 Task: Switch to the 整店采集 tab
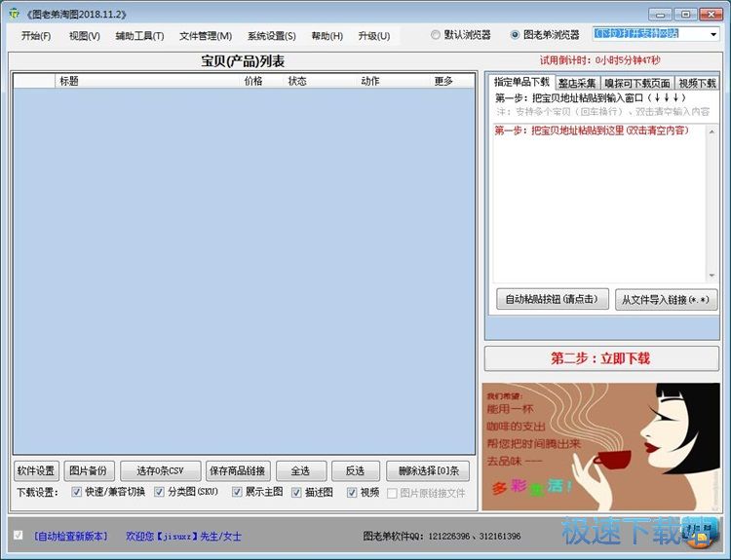(577, 83)
